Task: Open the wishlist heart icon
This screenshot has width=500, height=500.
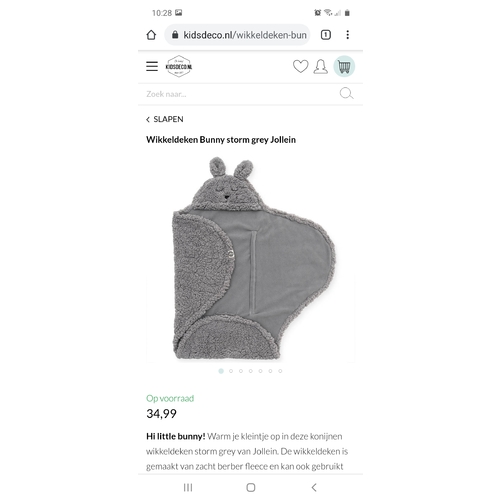Action: pos(300,66)
